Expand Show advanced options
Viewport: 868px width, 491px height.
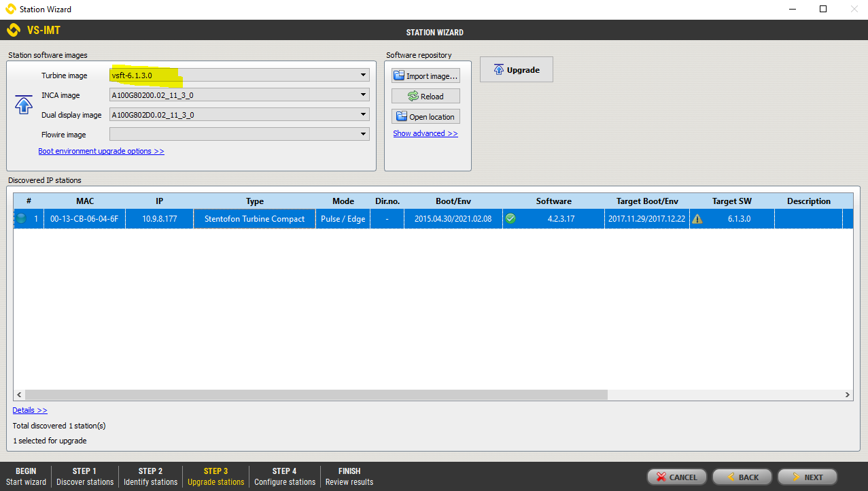426,133
